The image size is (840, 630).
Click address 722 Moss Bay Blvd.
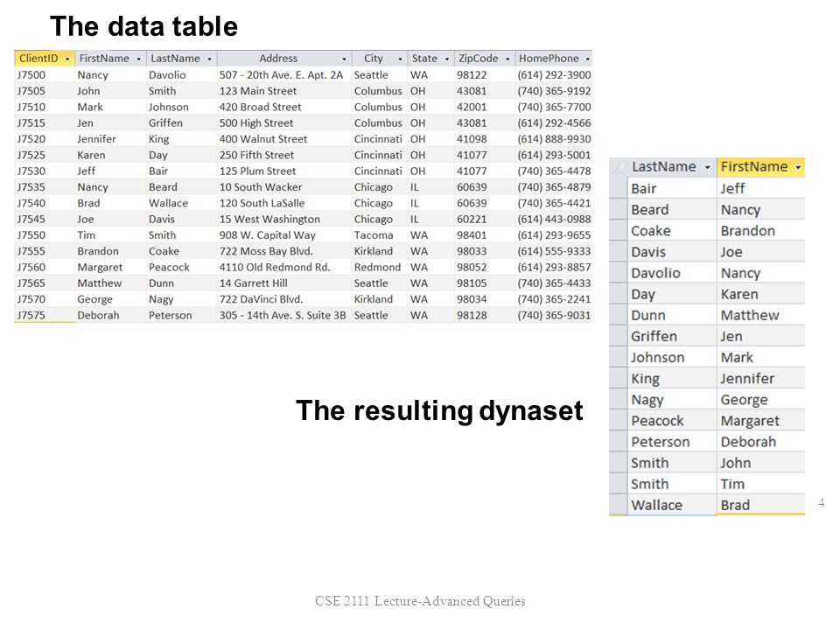[266, 251]
